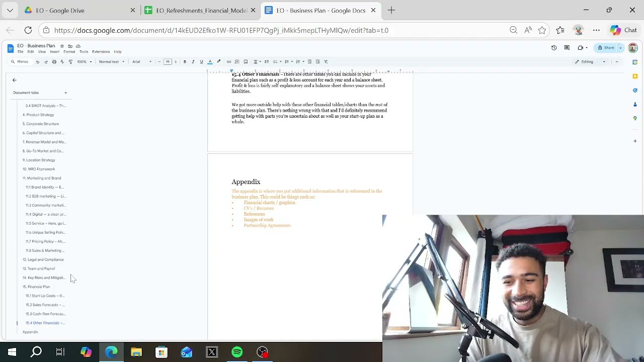Screen dimensions: 644x362
Task: Navigate to 15. Financial Plan heading
Action: tap(36, 287)
